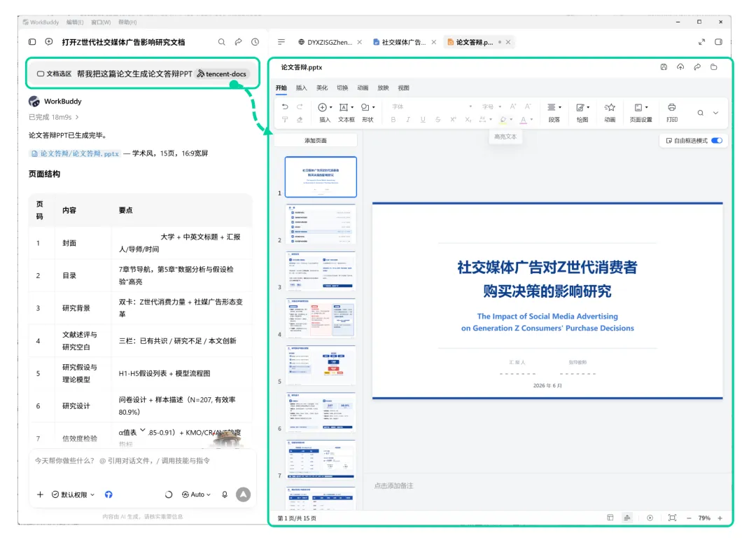
Task: Click the microphone voice input icon
Action: point(225,494)
